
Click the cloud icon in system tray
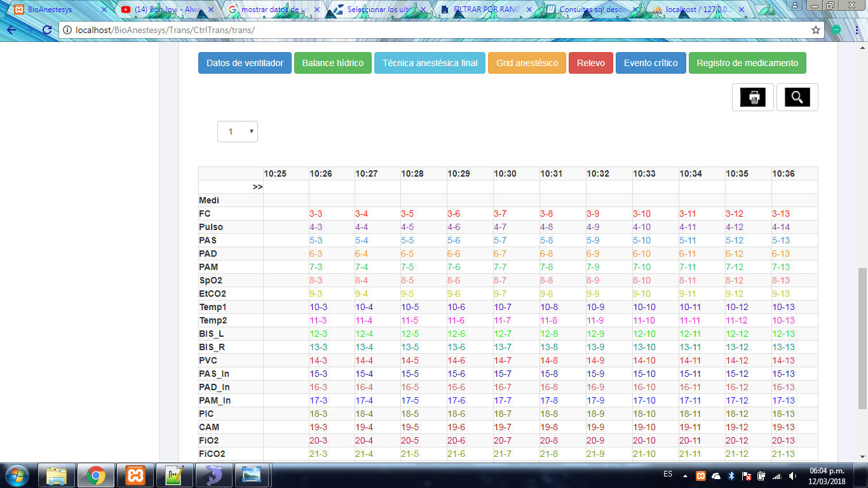click(716, 475)
